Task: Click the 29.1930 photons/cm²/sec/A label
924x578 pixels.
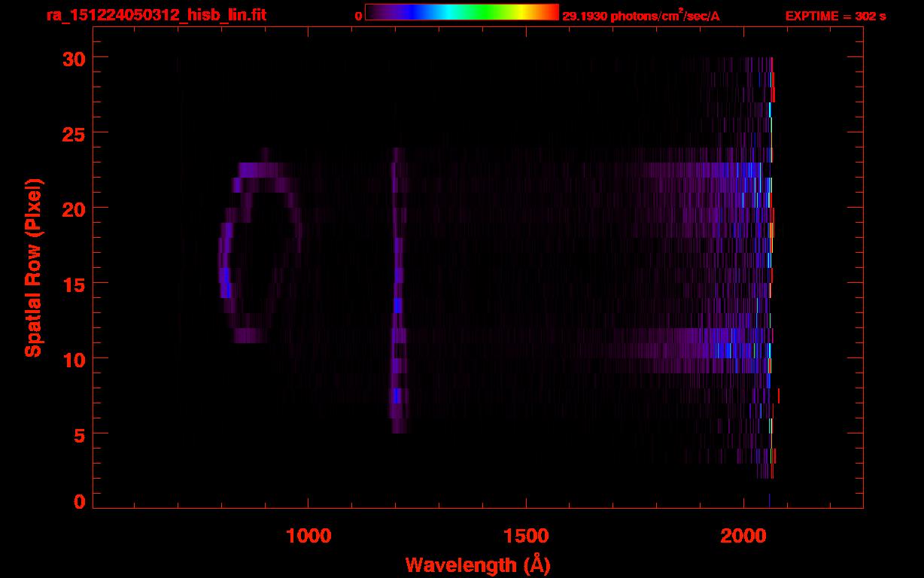Action: click(x=641, y=16)
